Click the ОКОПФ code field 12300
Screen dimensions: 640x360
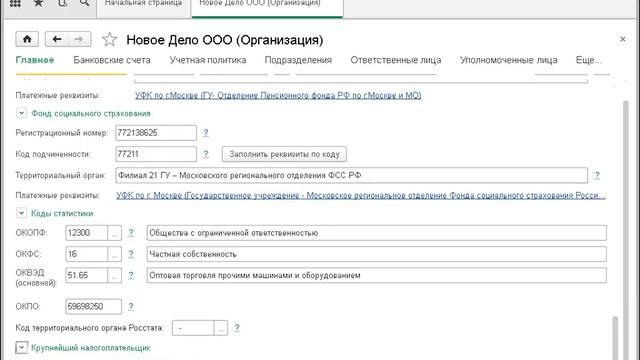coord(87,233)
